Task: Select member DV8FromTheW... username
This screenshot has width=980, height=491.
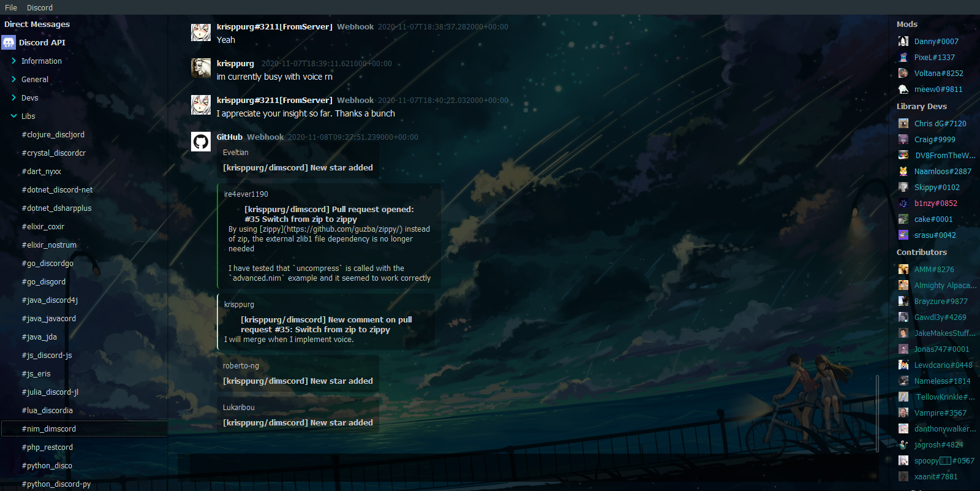Action: (946, 155)
